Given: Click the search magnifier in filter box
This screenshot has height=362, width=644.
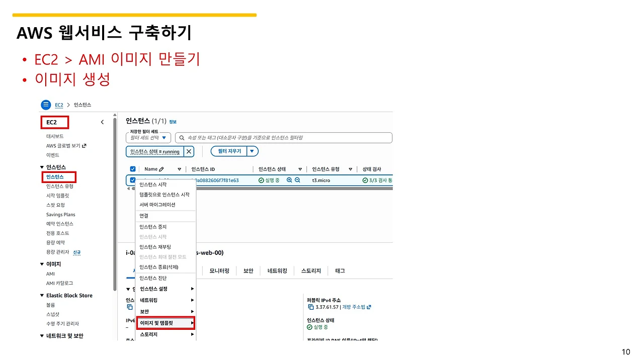Looking at the screenshot, I should (x=182, y=138).
